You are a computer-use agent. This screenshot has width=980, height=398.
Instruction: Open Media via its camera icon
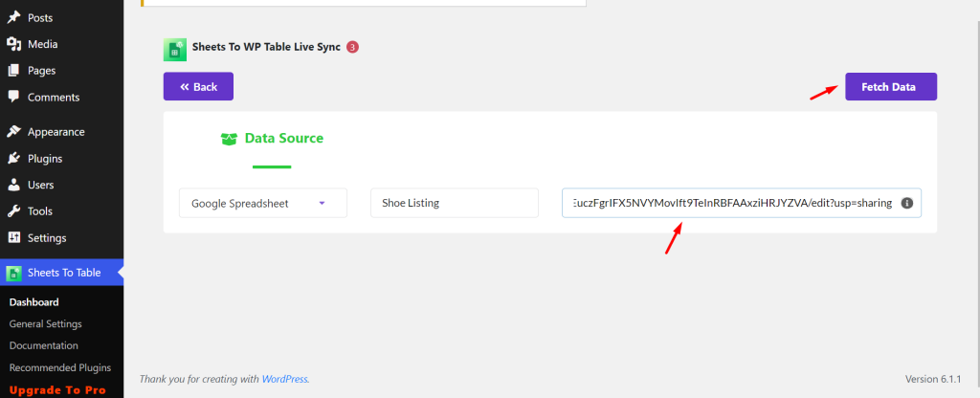pos(13,44)
